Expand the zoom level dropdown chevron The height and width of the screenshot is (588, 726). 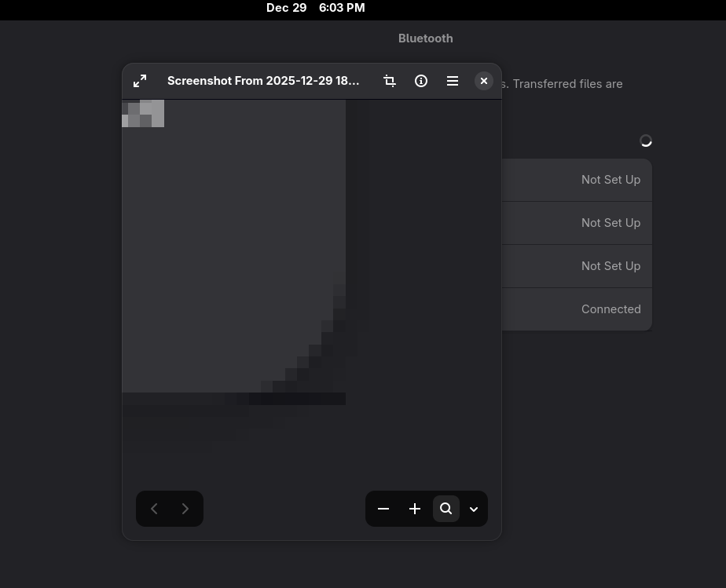coord(474,509)
